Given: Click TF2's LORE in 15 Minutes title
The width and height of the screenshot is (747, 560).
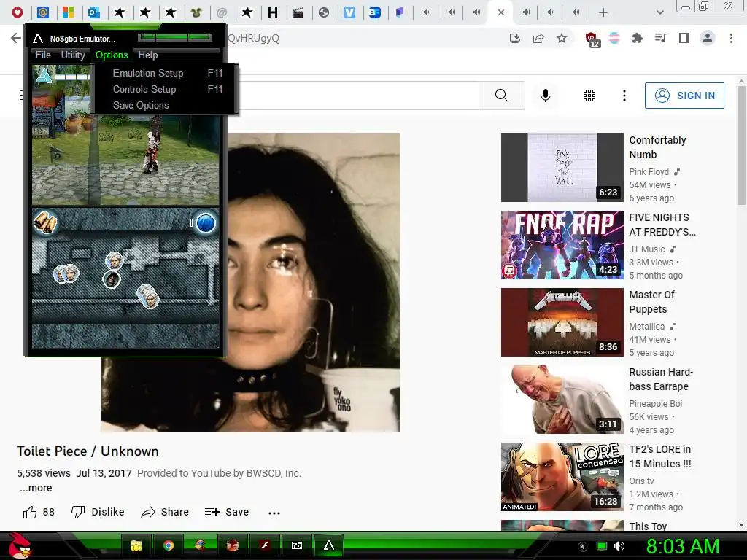Looking at the screenshot, I should [660, 456].
